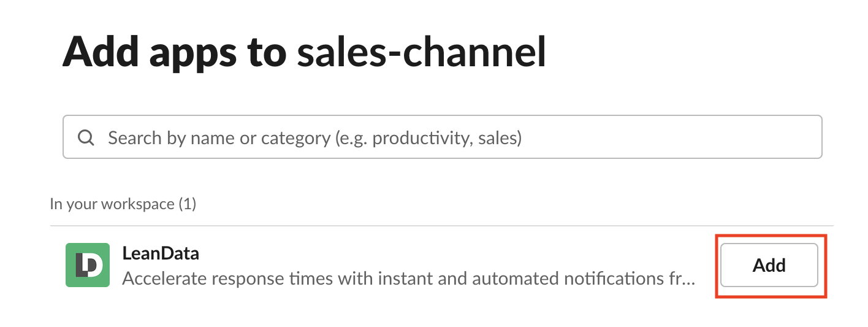
Task: Select the "In your workspace (1)" section label
Action: [x=123, y=204]
